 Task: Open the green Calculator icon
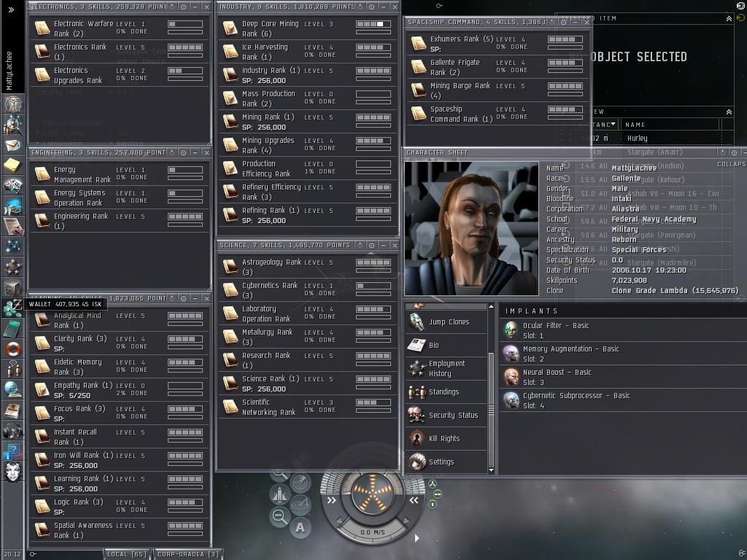(x=12, y=329)
